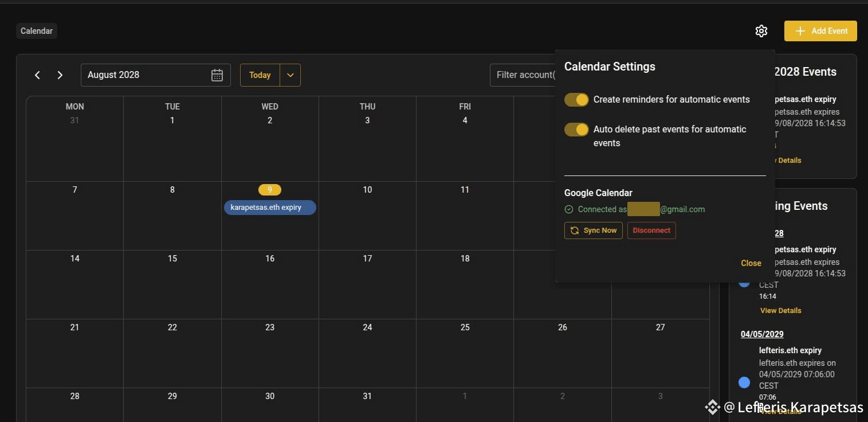Click the Calendar Settings heading

(x=610, y=67)
